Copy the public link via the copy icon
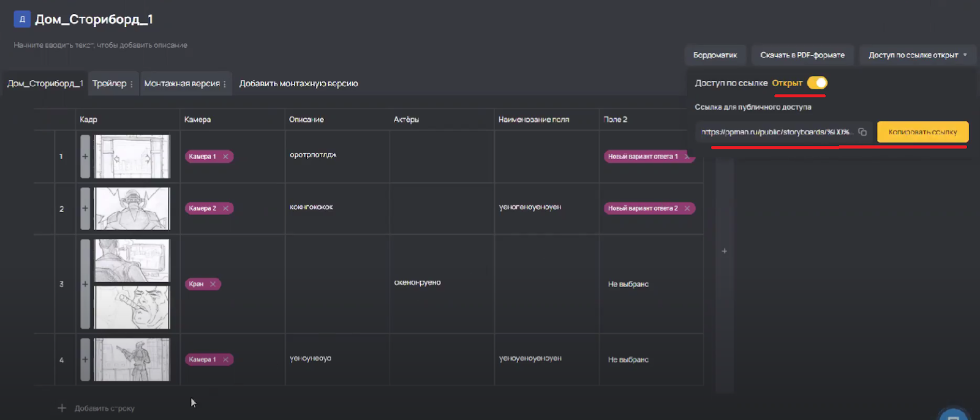The width and height of the screenshot is (980, 420). point(862,132)
